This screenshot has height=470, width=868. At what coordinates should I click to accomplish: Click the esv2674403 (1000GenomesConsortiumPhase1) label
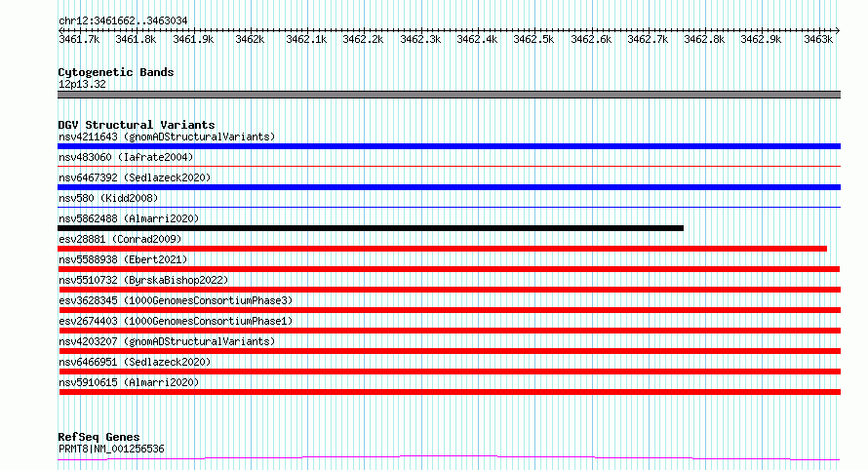(x=176, y=321)
